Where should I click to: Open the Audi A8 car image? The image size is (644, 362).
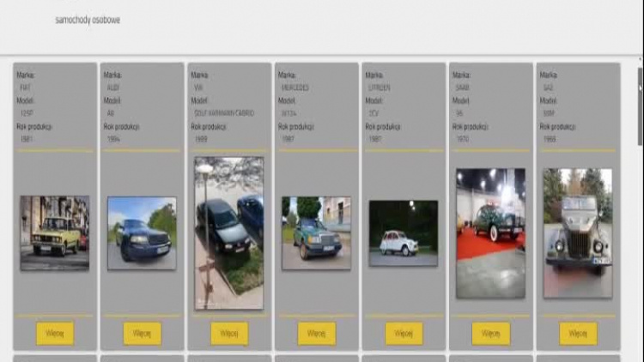pyautogui.click(x=142, y=232)
